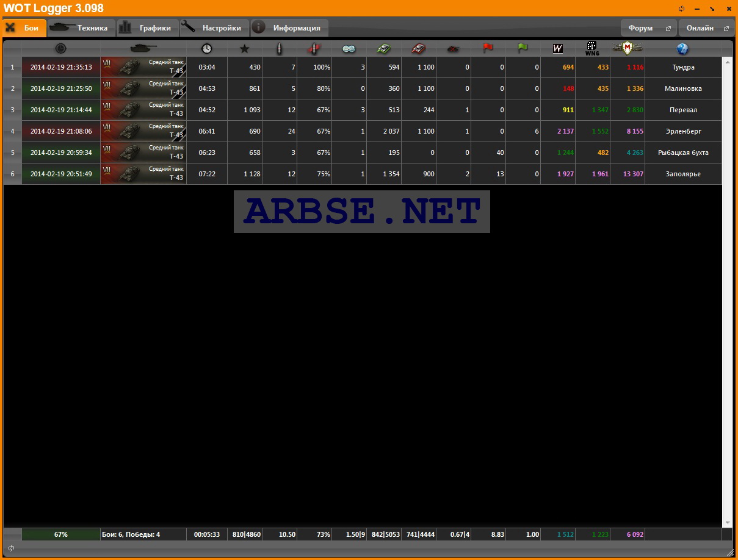Sort by the star experience column icon

pyautogui.click(x=245, y=49)
